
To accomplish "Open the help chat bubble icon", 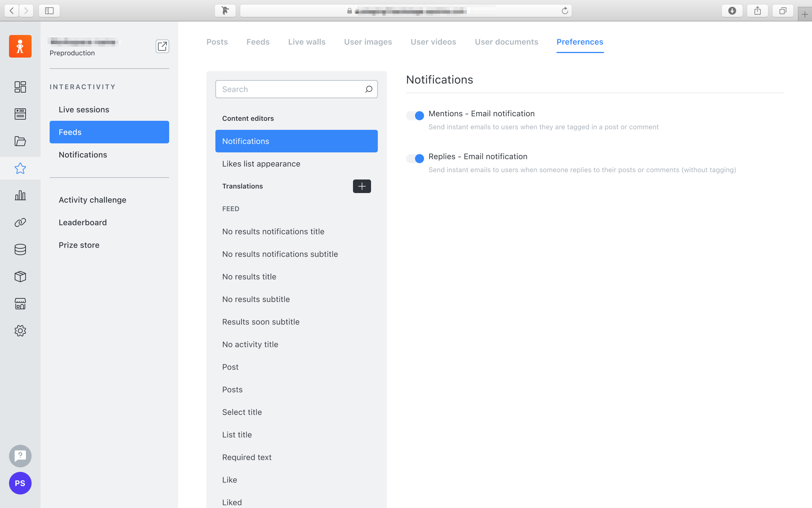I will point(20,456).
